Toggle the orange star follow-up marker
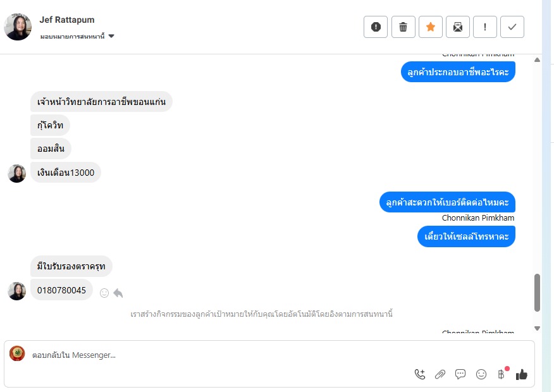This screenshot has width=554, height=392. [x=430, y=27]
